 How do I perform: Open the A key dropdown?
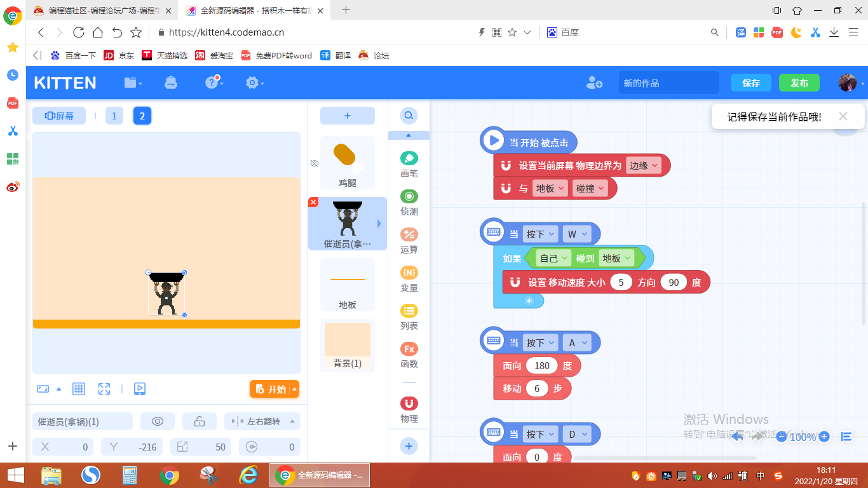(577, 342)
